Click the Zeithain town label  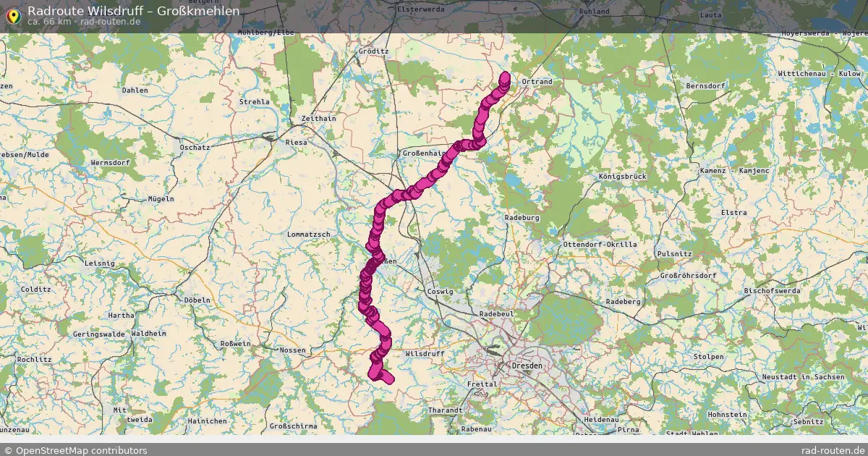(318, 119)
